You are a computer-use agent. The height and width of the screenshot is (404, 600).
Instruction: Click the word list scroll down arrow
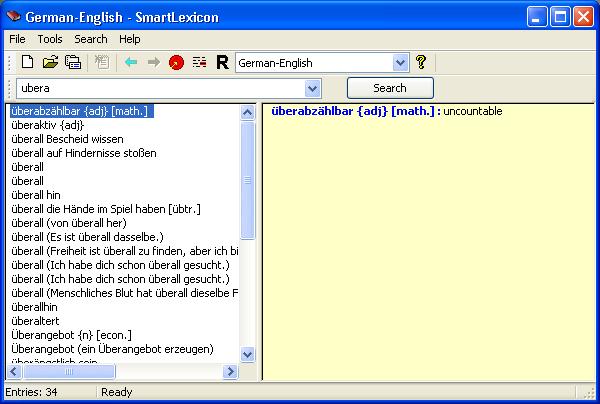tap(248, 355)
